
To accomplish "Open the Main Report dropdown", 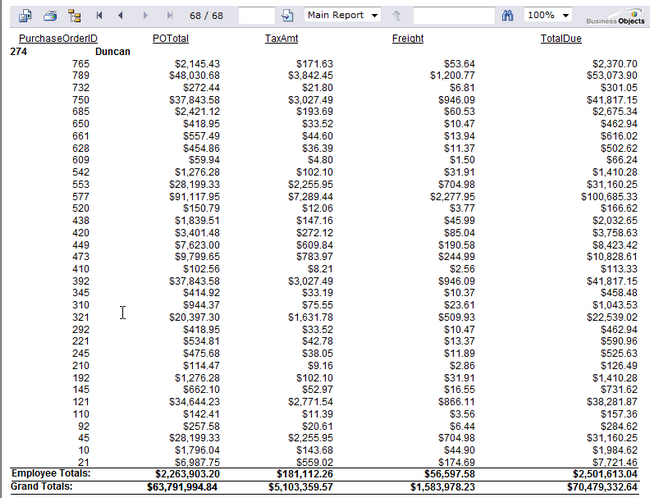I will [342, 15].
